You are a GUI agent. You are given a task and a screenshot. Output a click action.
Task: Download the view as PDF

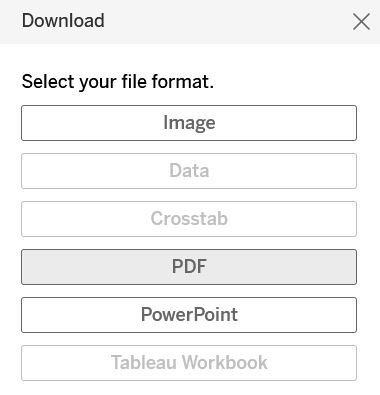[x=189, y=267]
